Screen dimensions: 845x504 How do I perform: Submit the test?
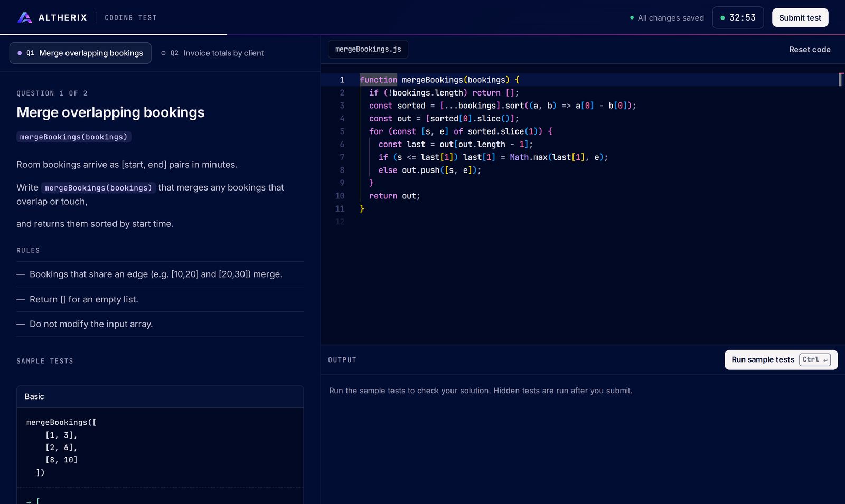[800, 17]
